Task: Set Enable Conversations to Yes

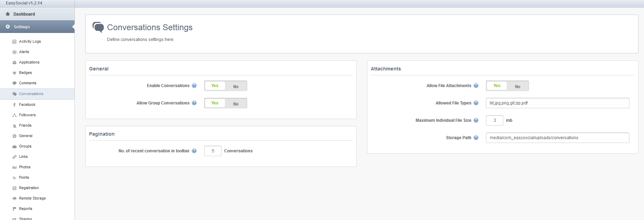Action: [215, 86]
